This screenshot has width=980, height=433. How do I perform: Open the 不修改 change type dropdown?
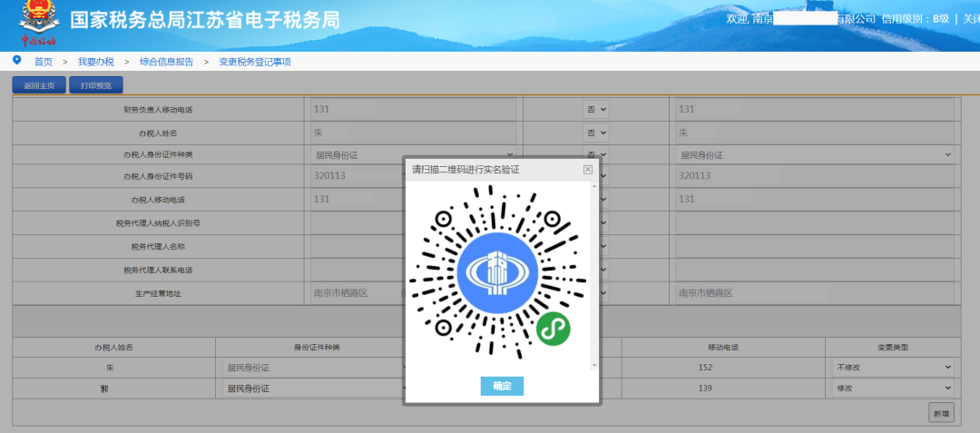click(893, 368)
